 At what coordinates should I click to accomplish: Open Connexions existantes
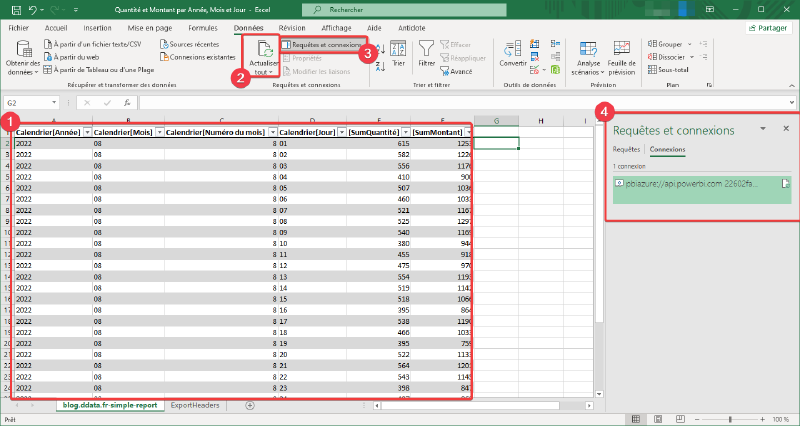point(197,57)
